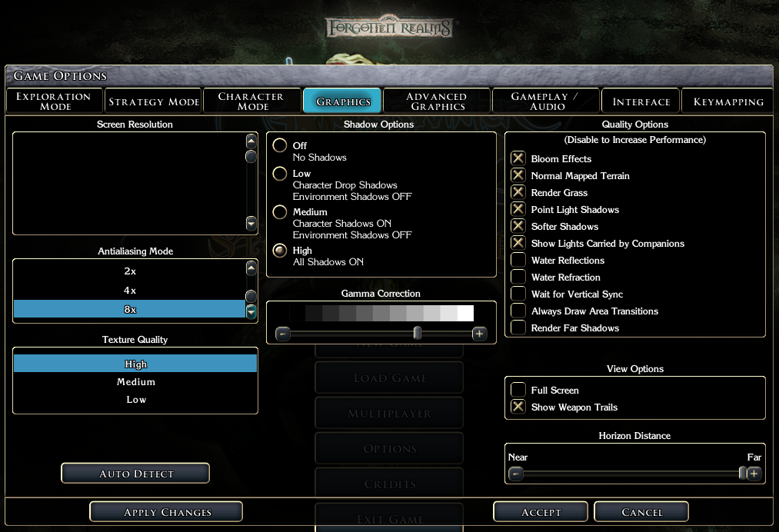Click antialiasing list down arrow
The height and width of the screenshot is (532, 779).
click(251, 311)
